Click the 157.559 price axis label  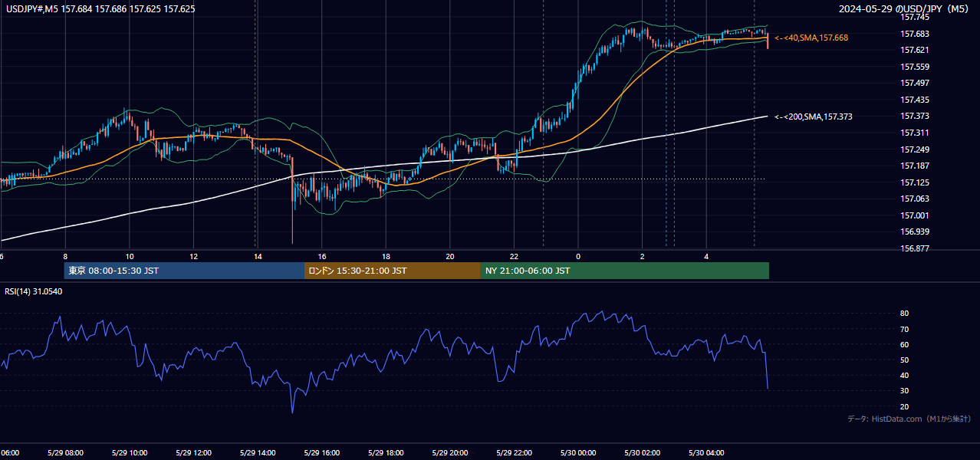point(914,67)
